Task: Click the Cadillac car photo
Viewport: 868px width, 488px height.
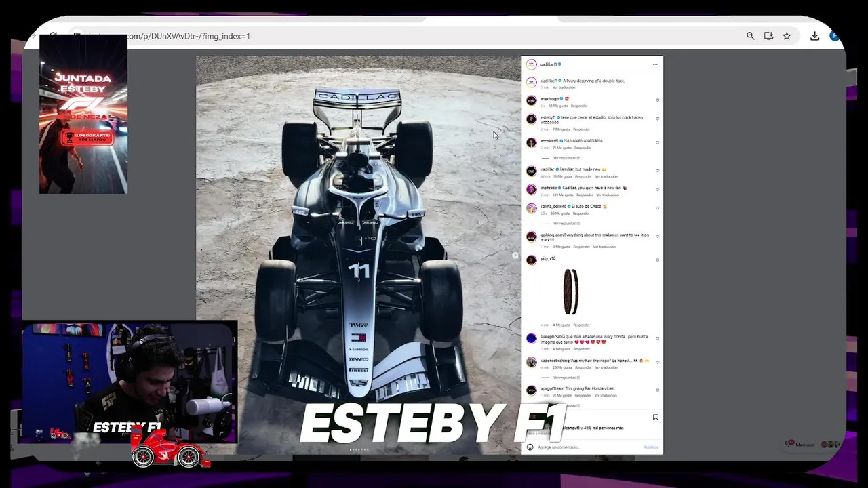Action: click(359, 255)
